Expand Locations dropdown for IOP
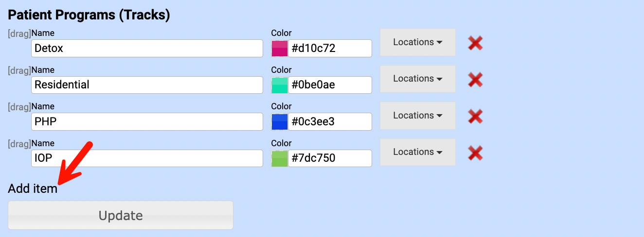This screenshot has width=644, height=237. coord(417,152)
